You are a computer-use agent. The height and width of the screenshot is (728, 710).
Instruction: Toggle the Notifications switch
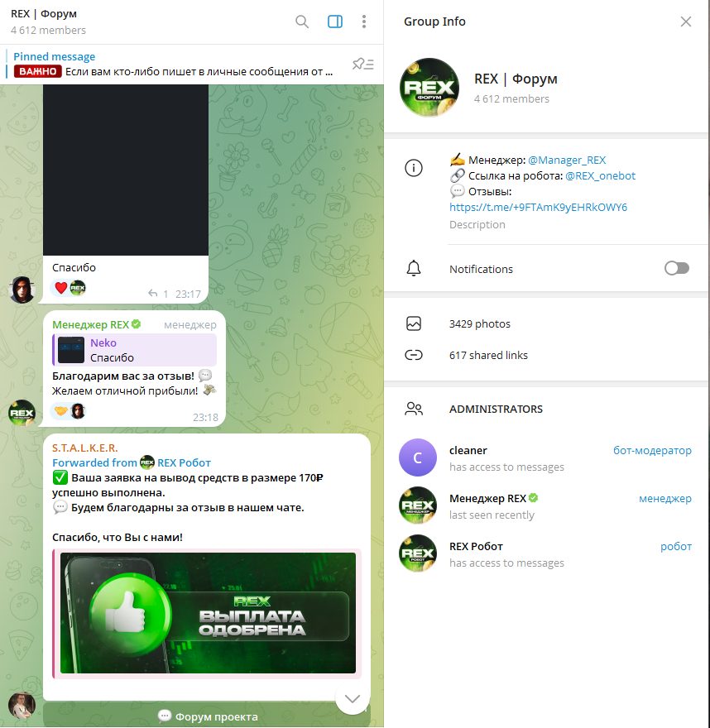[677, 268]
